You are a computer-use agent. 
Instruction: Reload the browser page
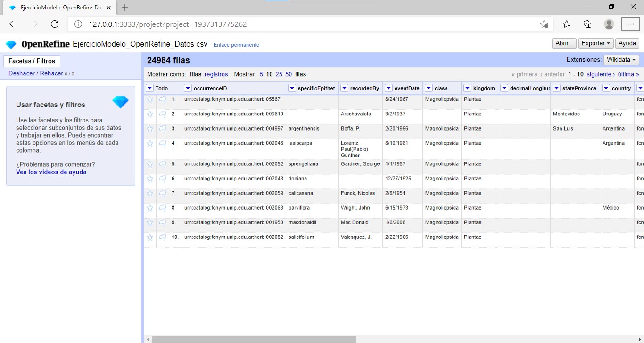[55, 24]
